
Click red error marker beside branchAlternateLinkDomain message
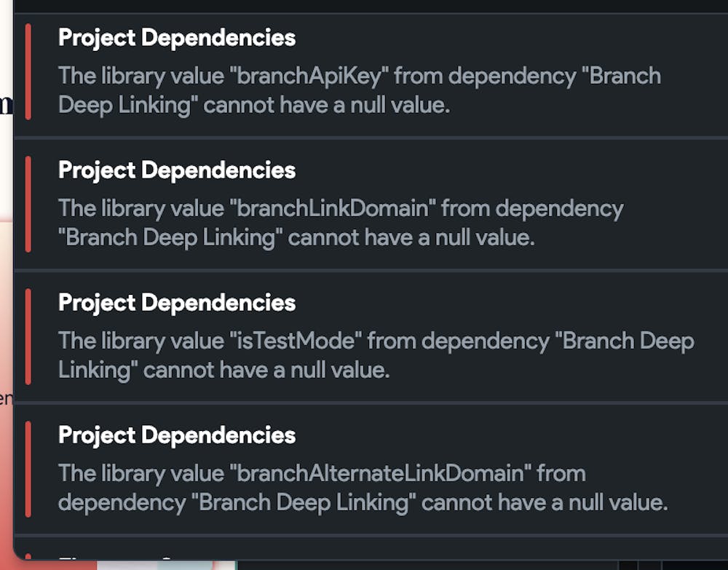tap(28, 469)
